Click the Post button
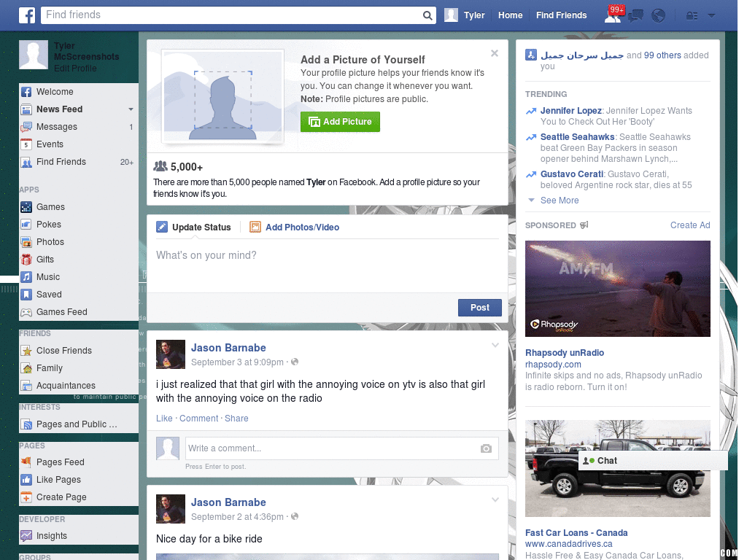747x560 pixels. pos(480,308)
